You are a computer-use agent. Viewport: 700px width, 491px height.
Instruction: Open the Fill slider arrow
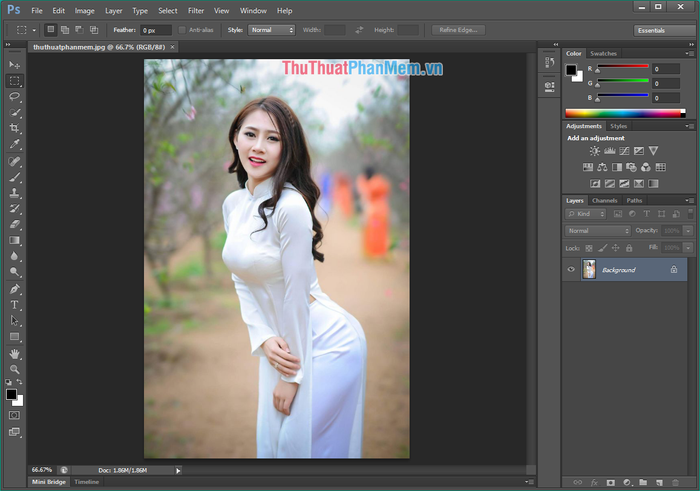point(688,247)
